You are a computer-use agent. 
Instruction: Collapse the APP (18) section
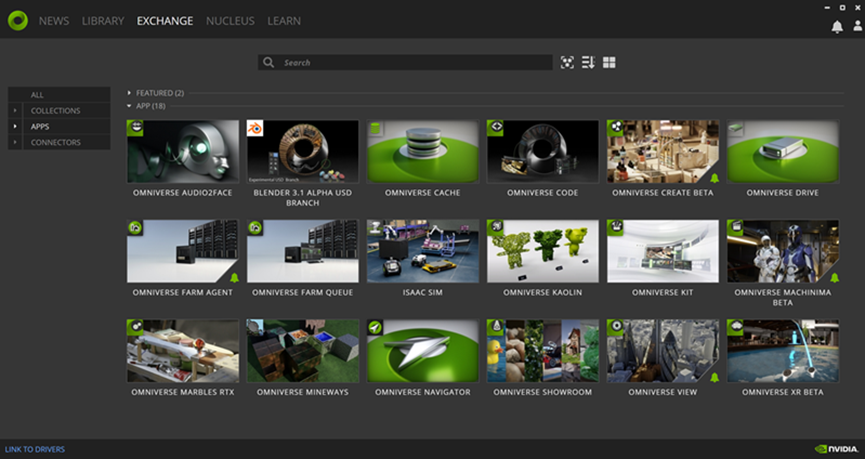[x=129, y=106]
